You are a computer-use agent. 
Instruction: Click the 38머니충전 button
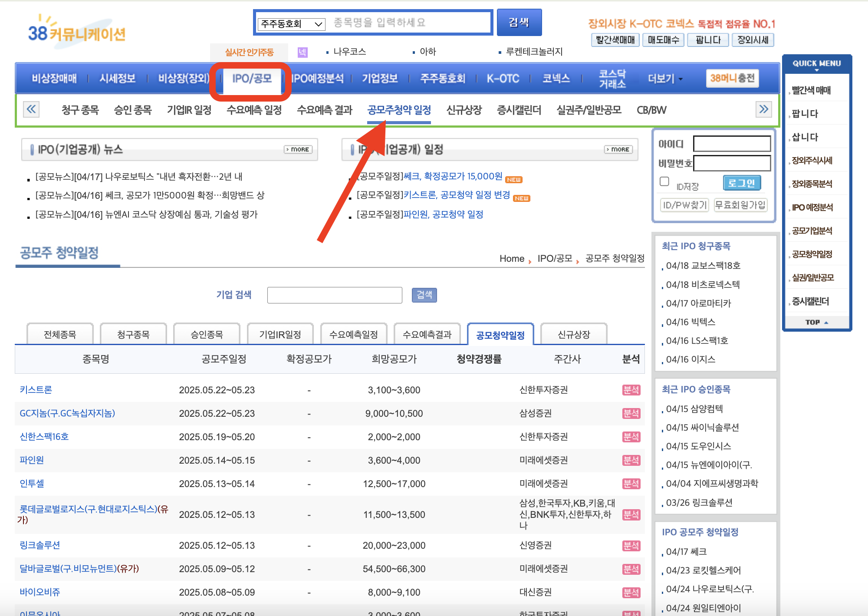click(x=732, y=78)
